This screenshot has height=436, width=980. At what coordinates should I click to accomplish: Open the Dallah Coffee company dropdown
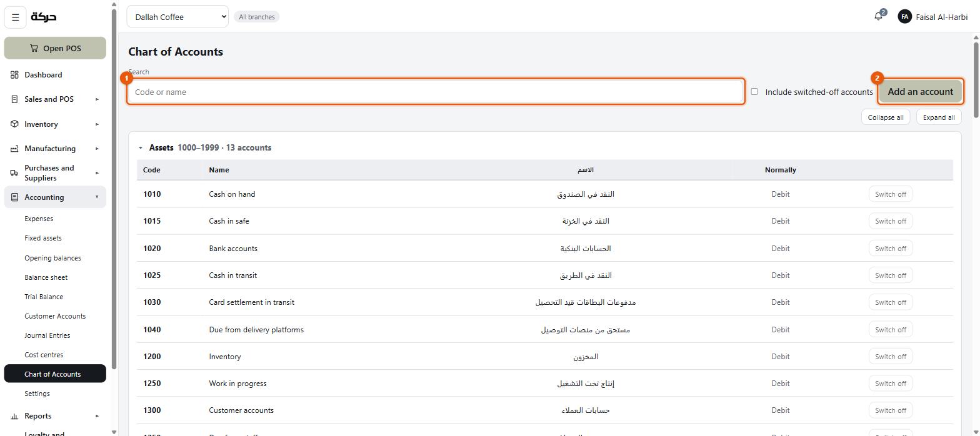[x=177, y=17]
